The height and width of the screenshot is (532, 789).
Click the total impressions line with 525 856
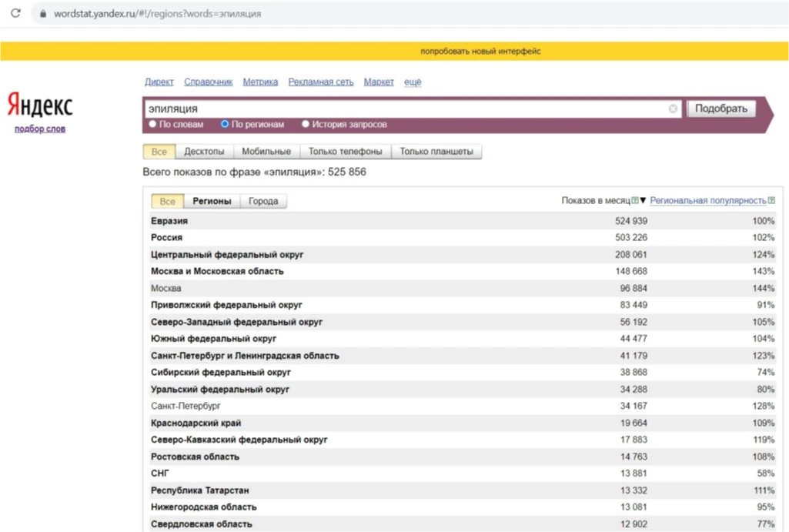coord(255,172)
